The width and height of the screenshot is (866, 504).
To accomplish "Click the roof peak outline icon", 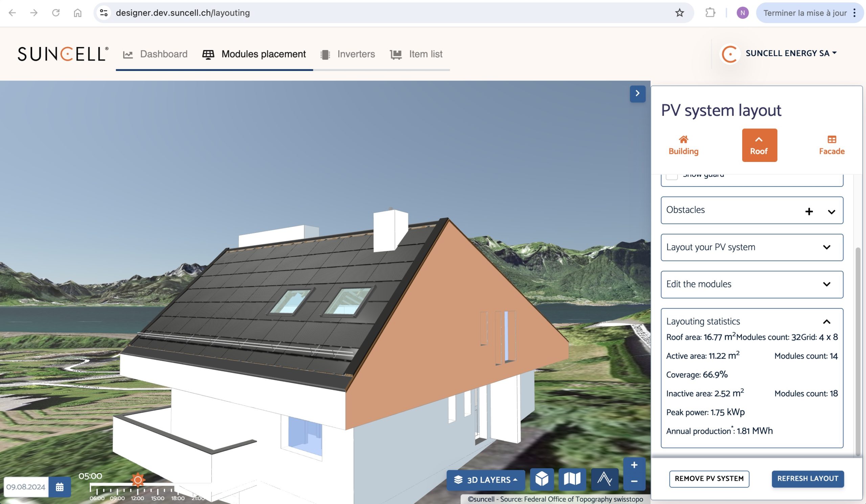I will [x=605, y=479].
